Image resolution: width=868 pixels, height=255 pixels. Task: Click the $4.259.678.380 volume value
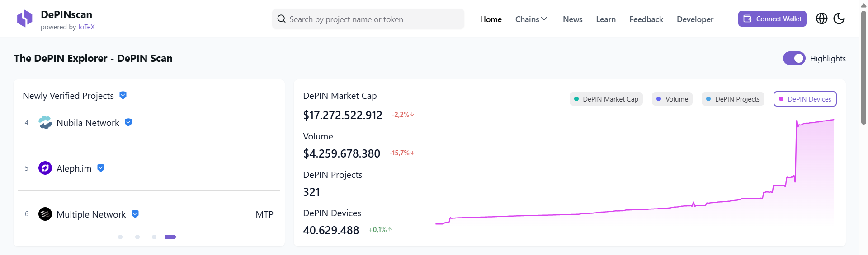coord(342,153)
